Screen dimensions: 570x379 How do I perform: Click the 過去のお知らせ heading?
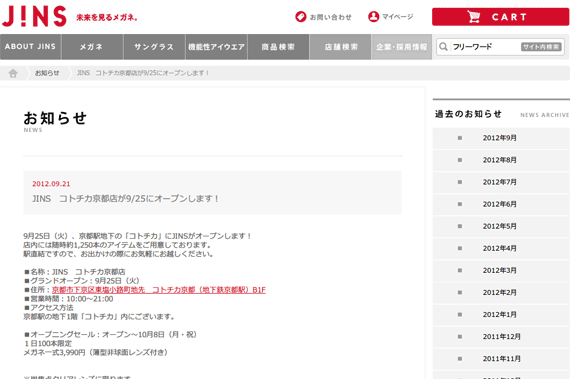click(468, 114)
